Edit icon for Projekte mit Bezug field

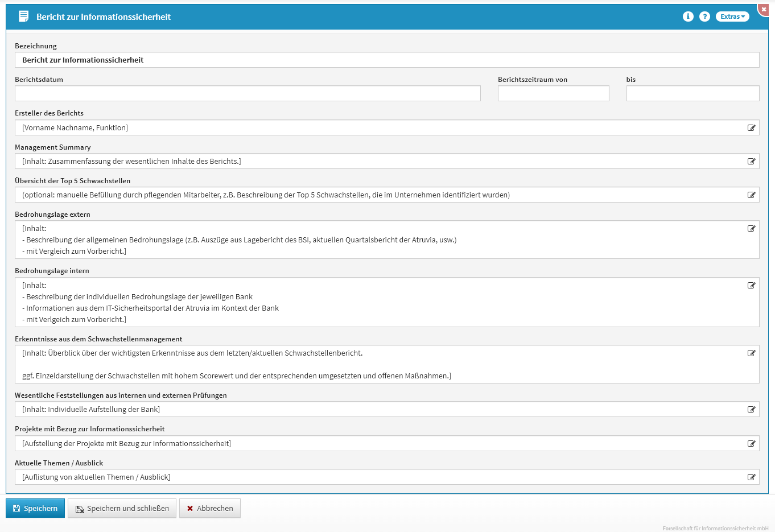[751, 444]
